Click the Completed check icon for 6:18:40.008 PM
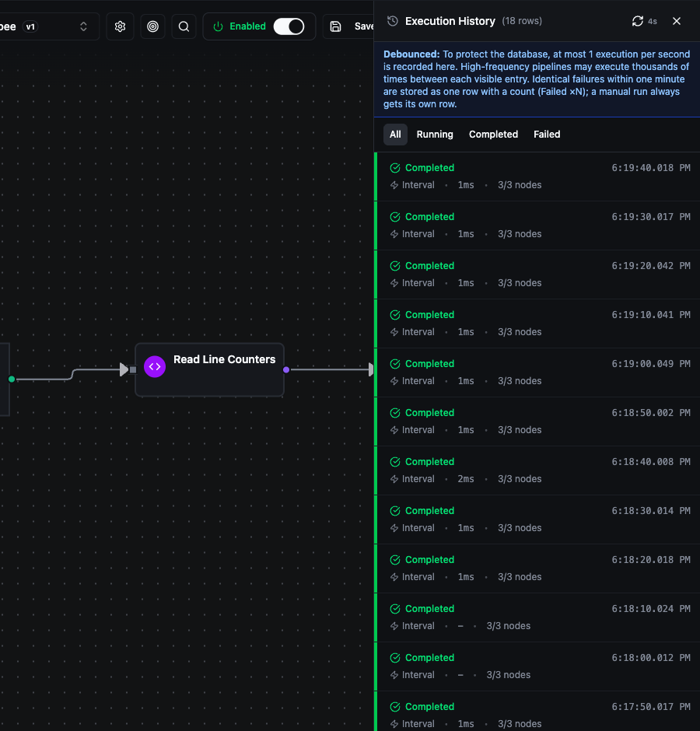The image size is (700, 731). (395, 461)
